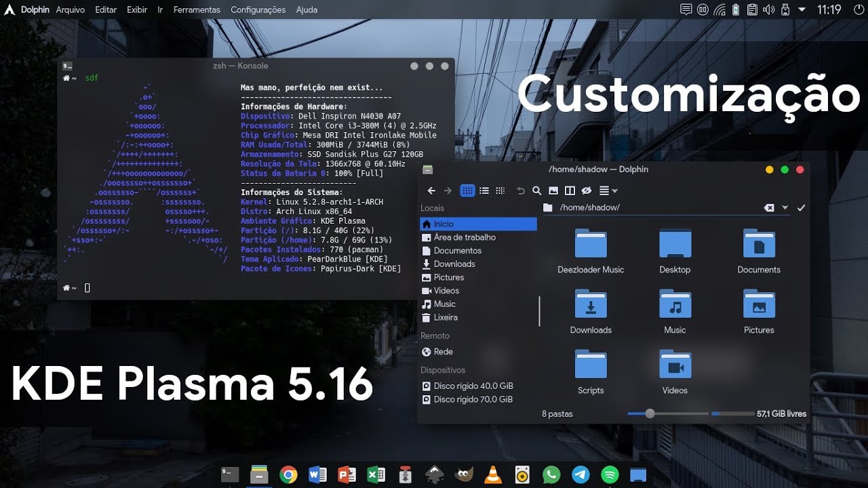Launch GIMP from the dock
The width and height of the screenshot is (868, 488).
coord(464,474)
